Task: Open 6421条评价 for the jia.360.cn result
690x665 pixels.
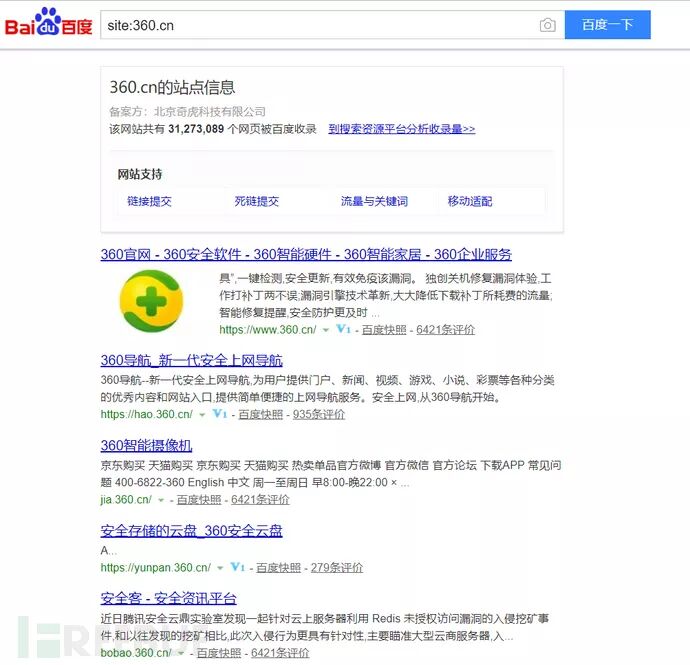Action: click(261, 500)
